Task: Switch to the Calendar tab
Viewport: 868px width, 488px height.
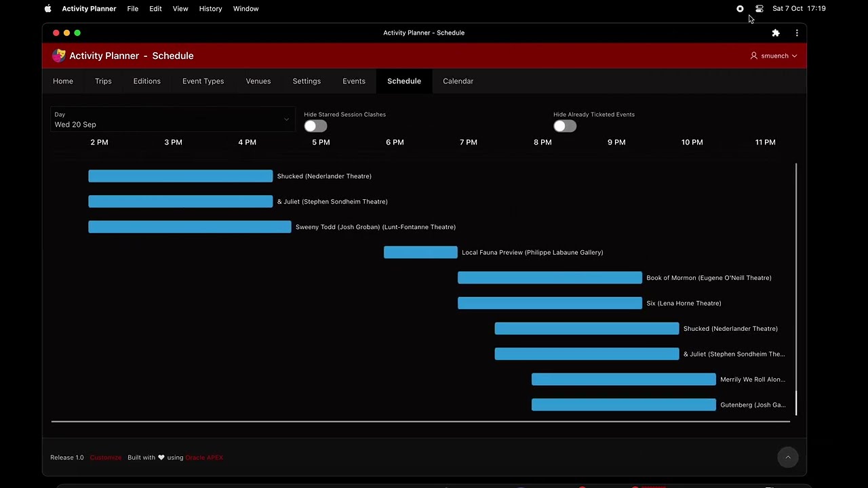Action: [x=458, y=81]
